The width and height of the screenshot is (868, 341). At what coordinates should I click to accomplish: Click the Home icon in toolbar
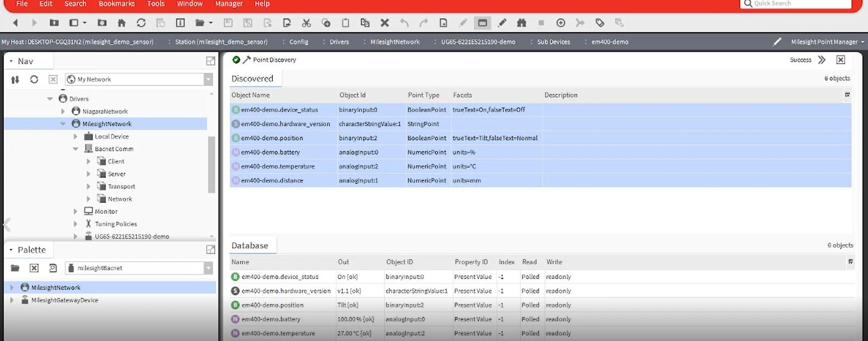coord(122,23)
